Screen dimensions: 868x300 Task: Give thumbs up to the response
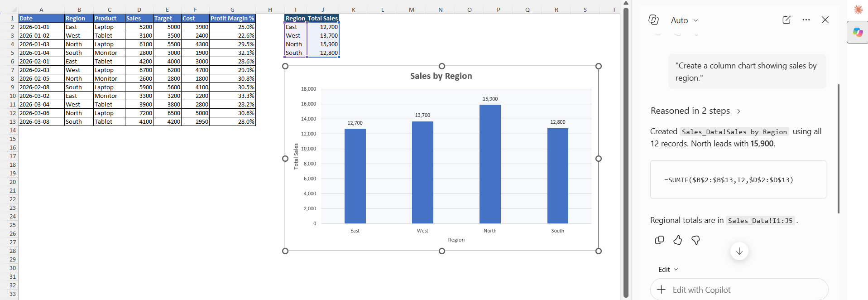(x=677, y=240)
